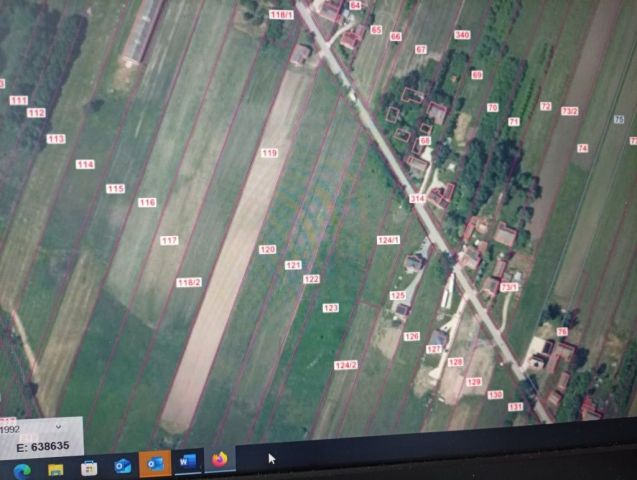Click parcel label 126
The width and height of the screenshot is (637, 480).
click(x=412, y=336)
